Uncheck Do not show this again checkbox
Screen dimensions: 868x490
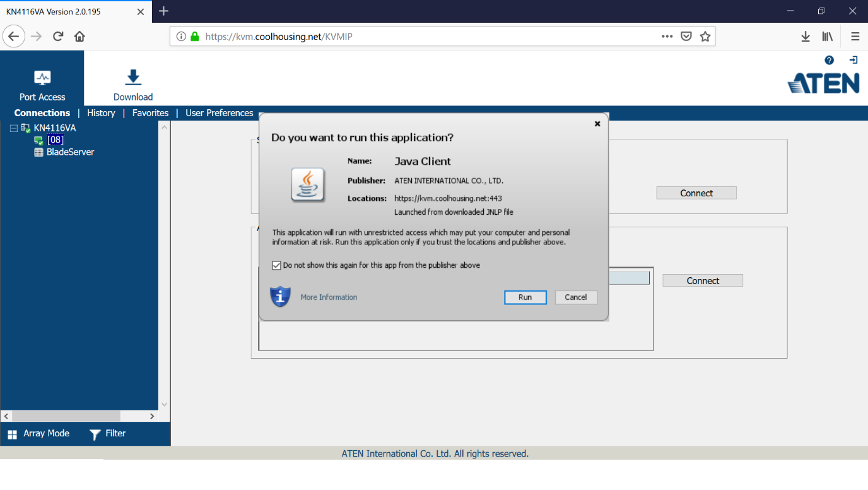pos(276,266)
